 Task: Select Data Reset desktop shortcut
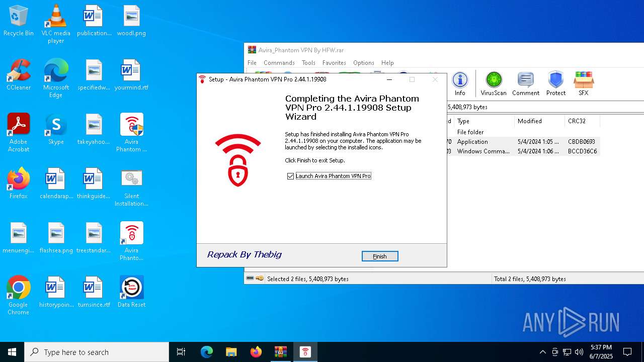click(131, 292)
